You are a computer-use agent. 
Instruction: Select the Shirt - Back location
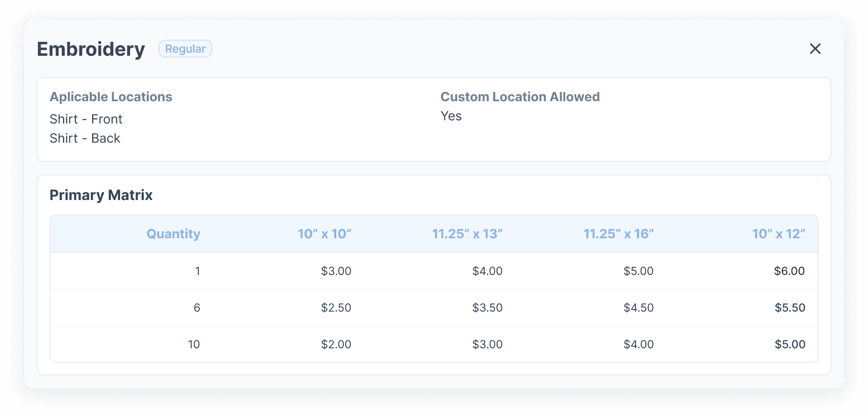pyautogui.click(x=85, y=138)
